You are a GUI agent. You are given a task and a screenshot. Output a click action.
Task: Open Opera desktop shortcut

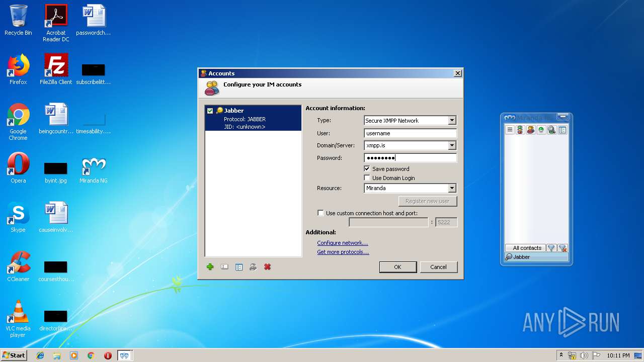coord(18,168)
